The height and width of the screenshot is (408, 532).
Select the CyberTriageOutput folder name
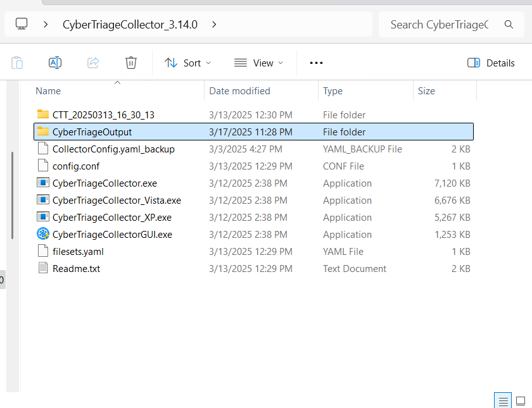click(x=92, y=132)
